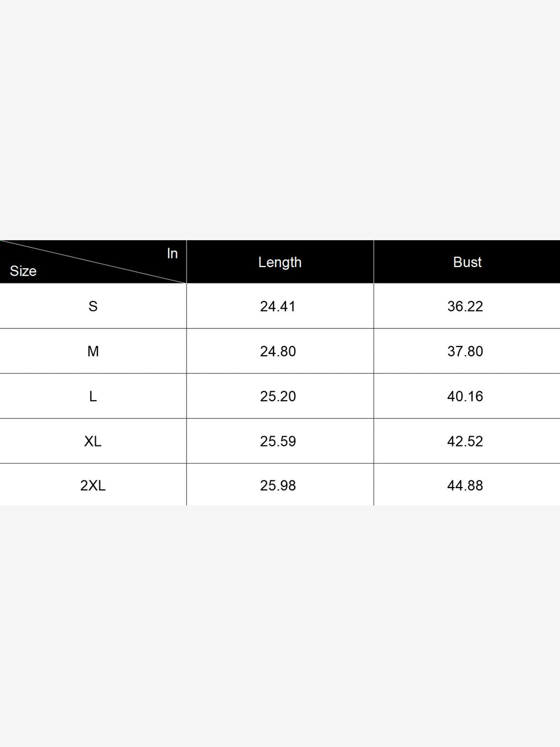This screenshot has width=560, height=747.
Task: Select the M size row label
Action: pos(93,351)
